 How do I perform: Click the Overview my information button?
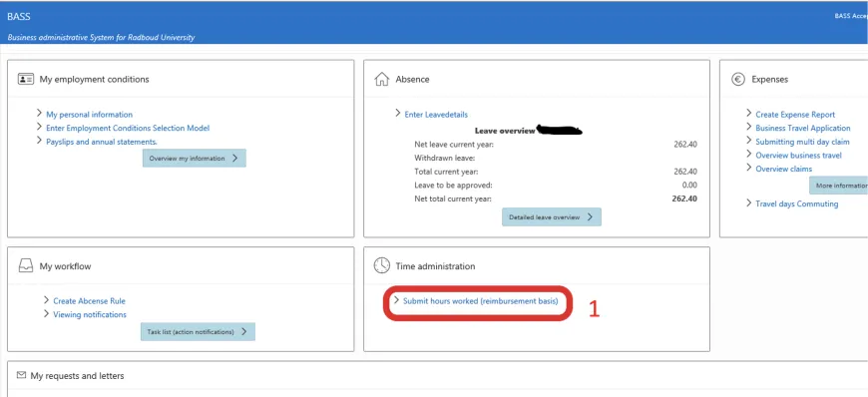pyautogui.click(x=195, y=158)
